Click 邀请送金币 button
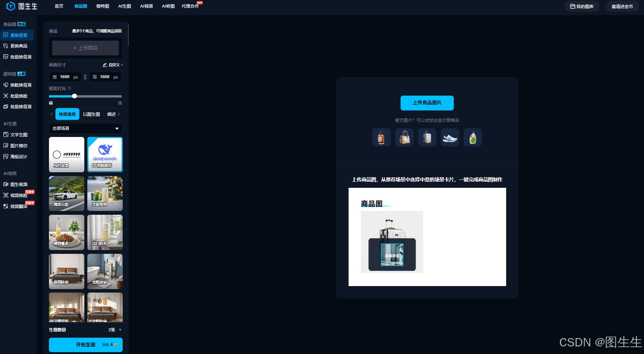Viewport: 644px width, 354px height. point(622,6)
